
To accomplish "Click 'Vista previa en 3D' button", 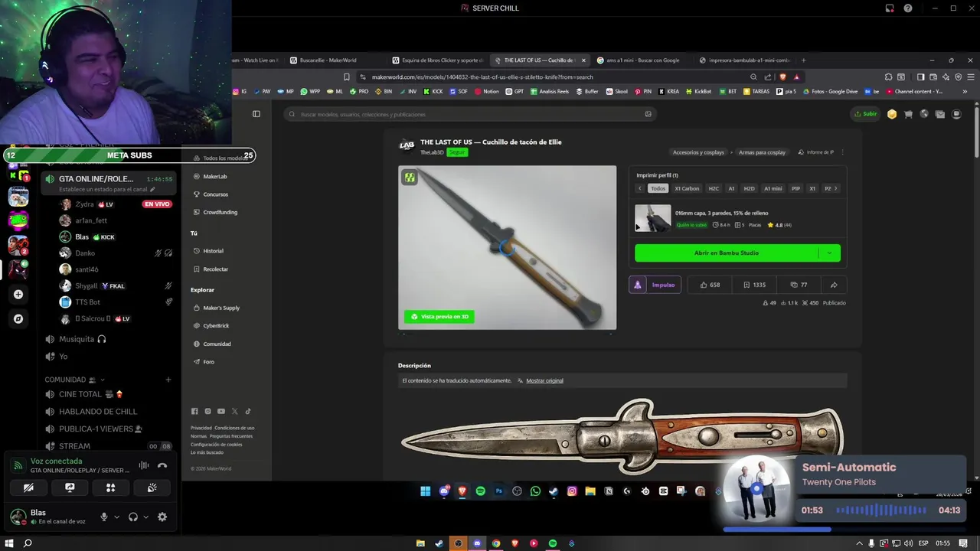I will pyautogui.click(x=439, y=316).
